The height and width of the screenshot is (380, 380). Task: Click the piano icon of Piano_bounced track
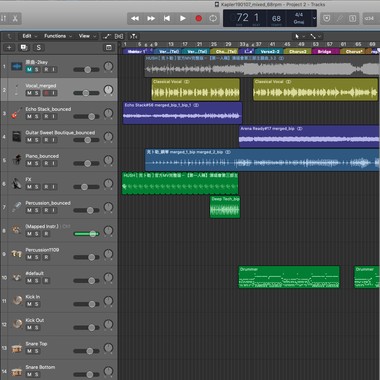pos(17,160)
